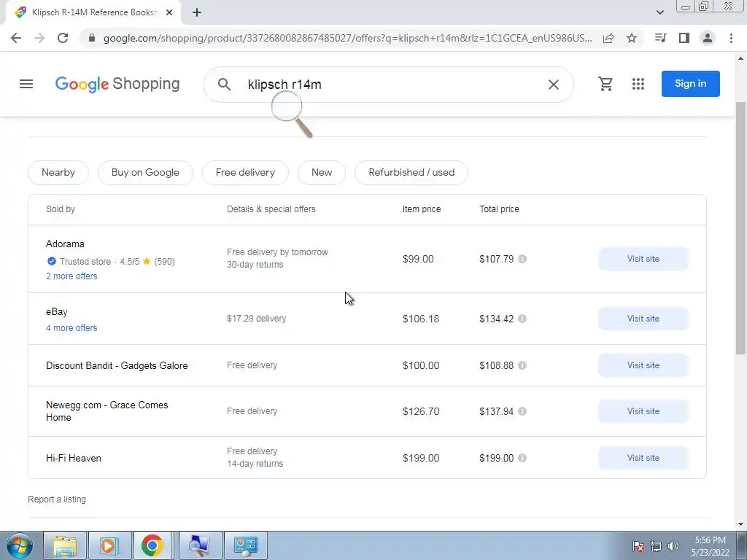Click Discount Bandit - Gadgets Galore name
Image resolution: width=747 pixels, height=560 pixels.
117,366
